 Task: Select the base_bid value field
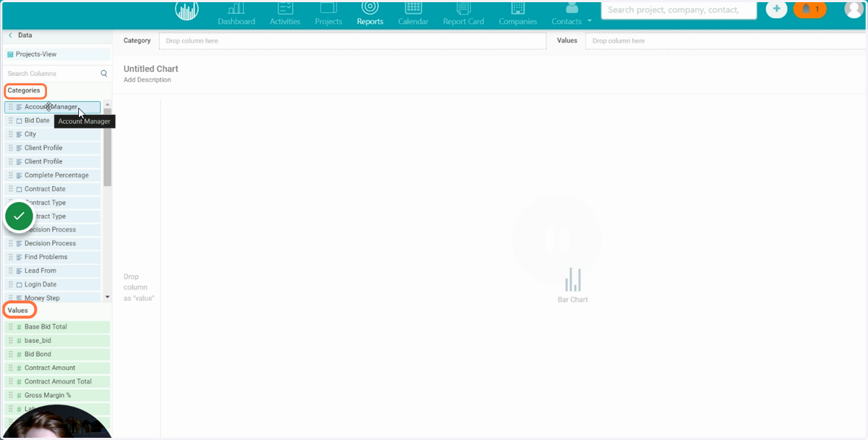pos(57,341)
